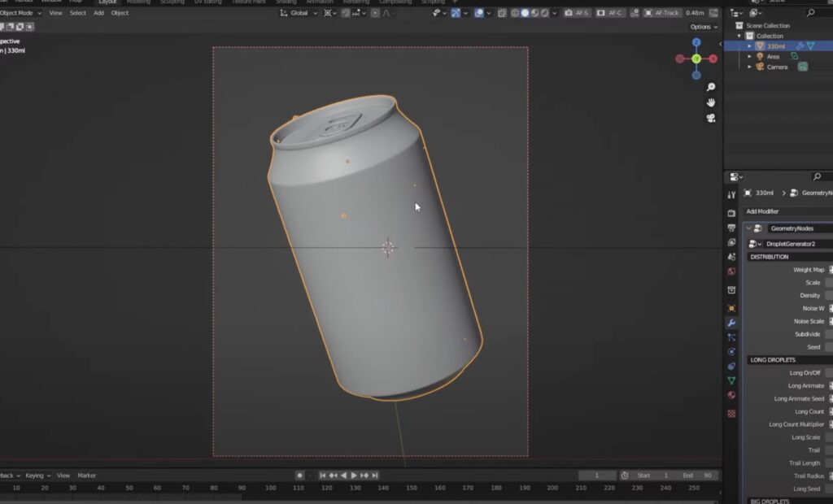This screenshot has width=833, height=504.
Task: Expand the 330ml object in outliner
Action: pyautogui.click(x=749, y=46)
